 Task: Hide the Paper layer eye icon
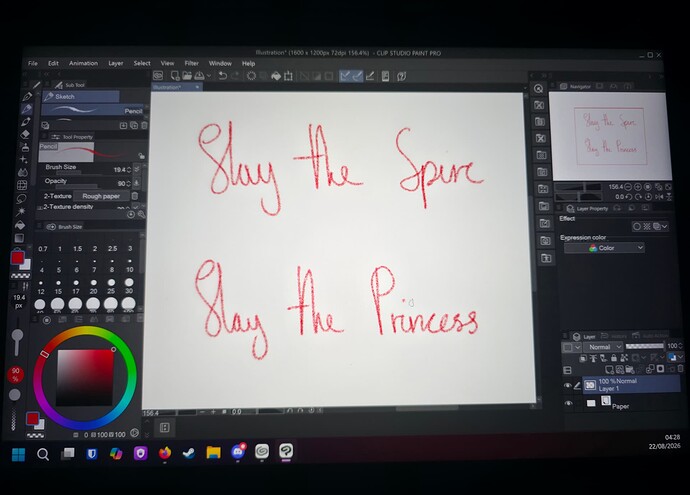coord(569,403)
